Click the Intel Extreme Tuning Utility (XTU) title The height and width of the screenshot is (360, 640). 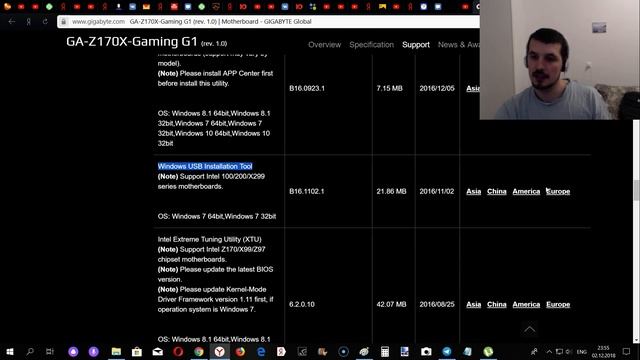[209, 240]
